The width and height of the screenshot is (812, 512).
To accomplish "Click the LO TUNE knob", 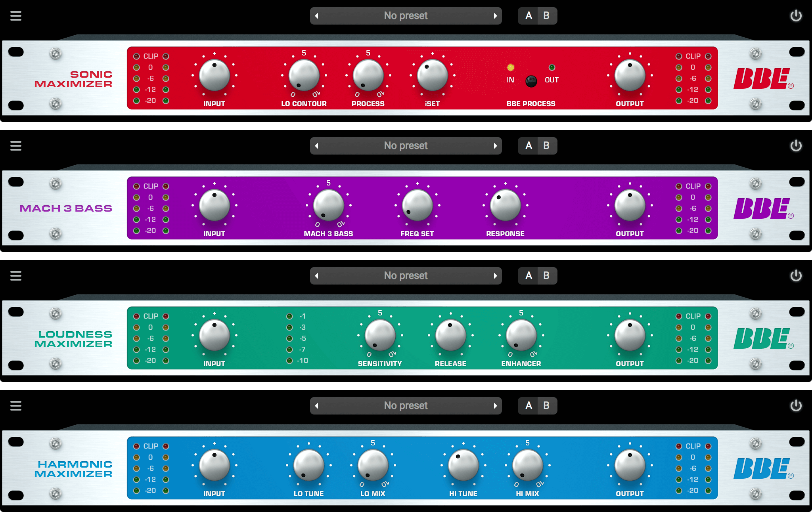I will coord(309,465).
